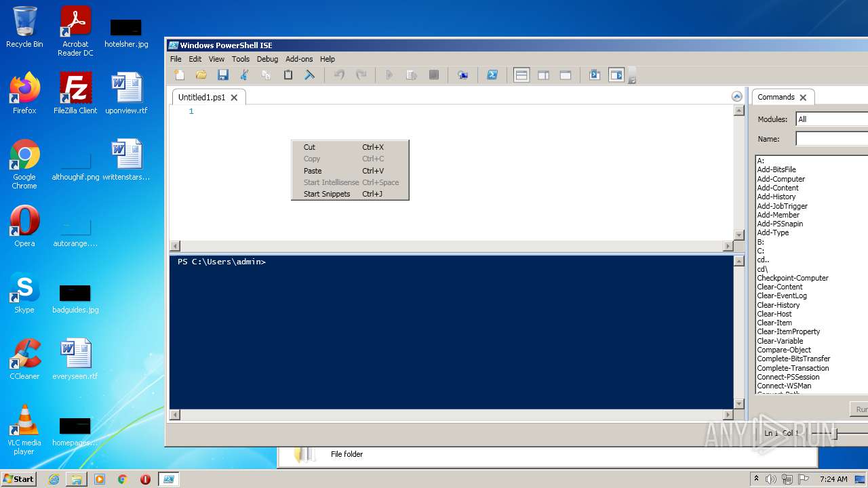Select Complete-Transaction in the commands list

coord(793,368)
